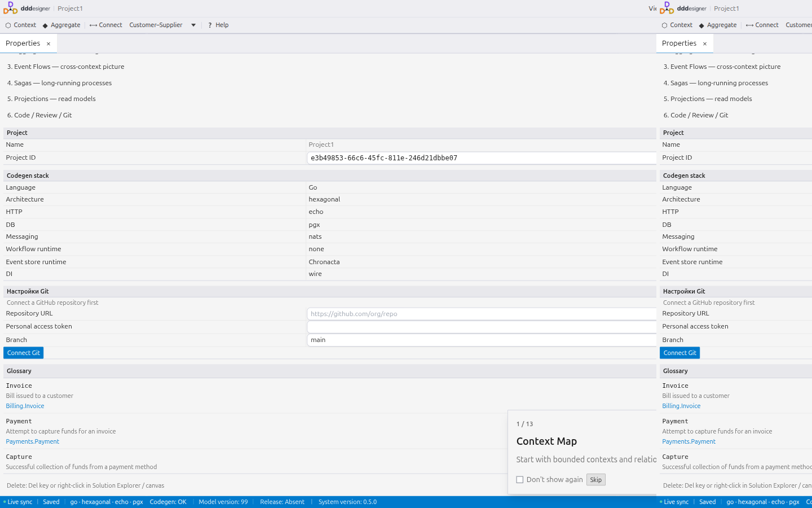Skip the Context Map tour popup
The height and width of the screenshot is (508, 812).
[x=596, y=480]
